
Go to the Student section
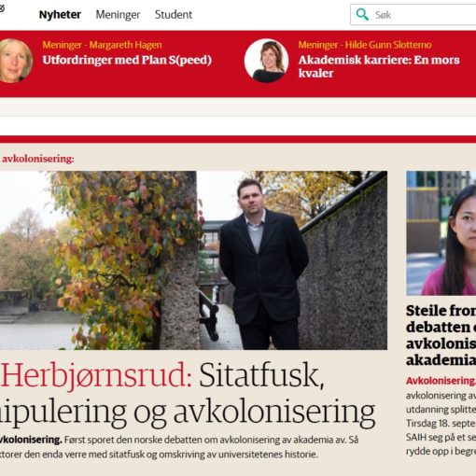click(174, 14)
